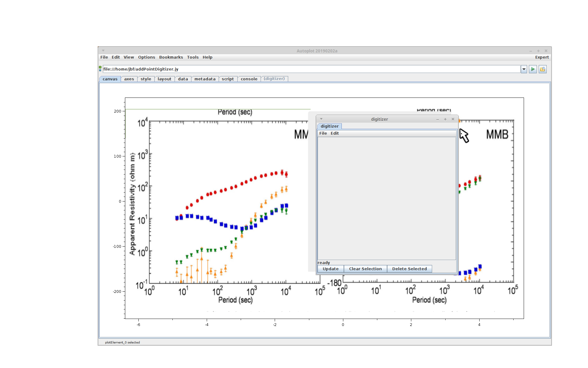Image resolution: width=588 pixels, height=368 pixels.
Task: Open the digitizer Edit menu
Action: pyautogui.click(x=335, y=133)
